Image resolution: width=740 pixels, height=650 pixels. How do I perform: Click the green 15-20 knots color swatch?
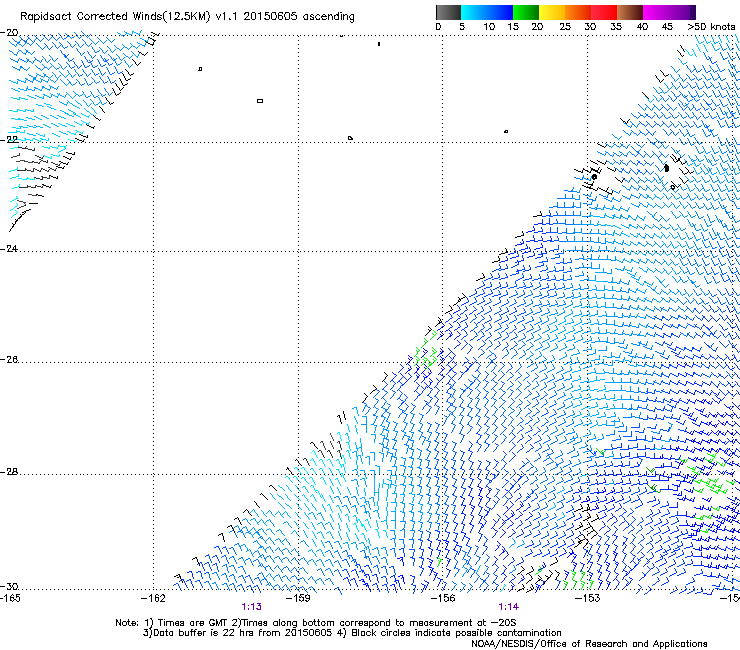[x=526, y=12]
